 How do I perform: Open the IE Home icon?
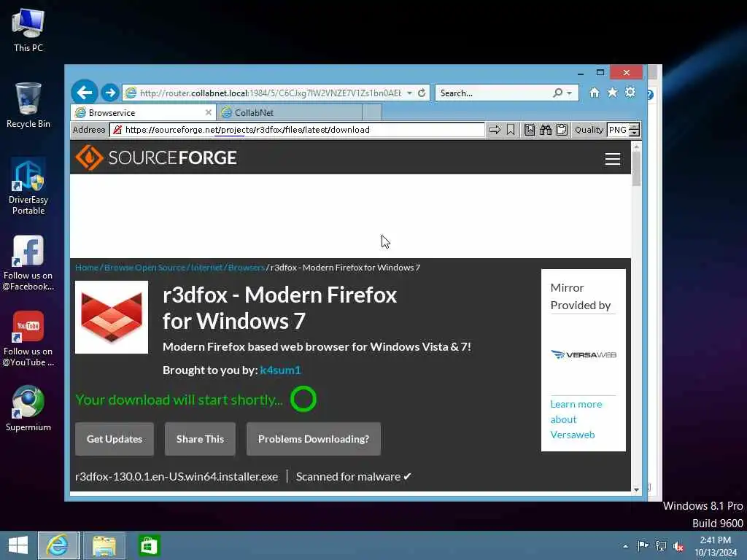pos(594,93)
